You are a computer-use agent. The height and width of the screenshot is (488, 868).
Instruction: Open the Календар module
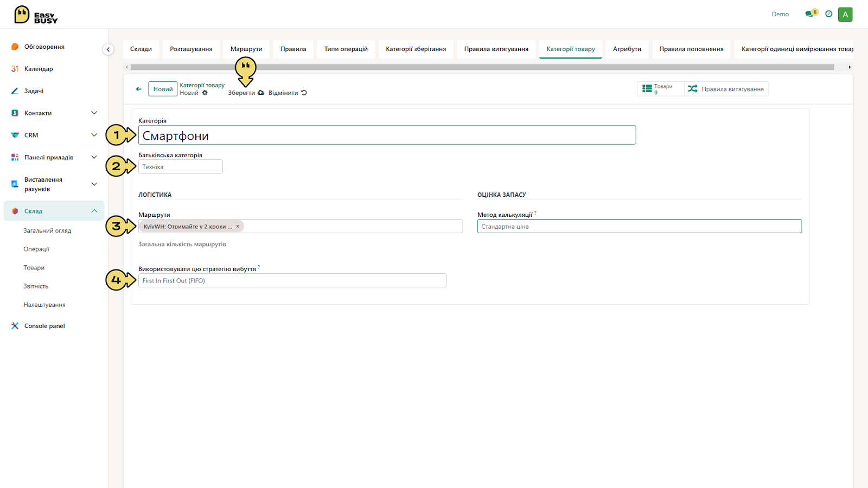pos(39,69)
